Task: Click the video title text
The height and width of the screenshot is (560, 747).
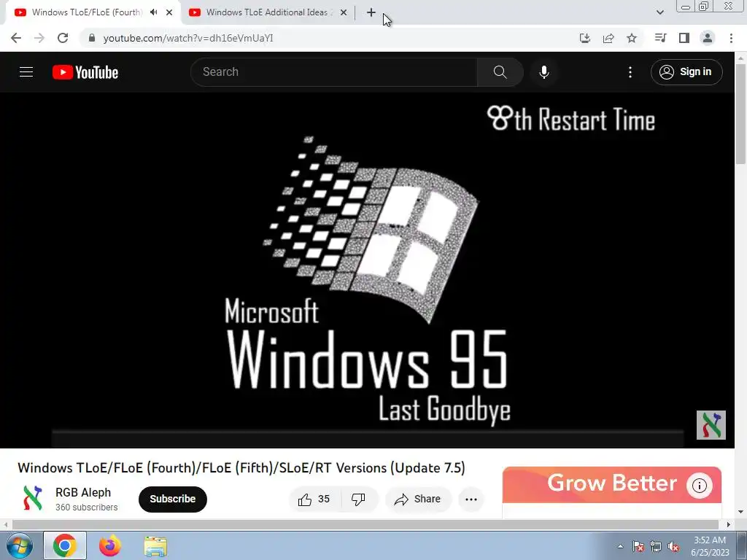Action: [x=241, y=468]
